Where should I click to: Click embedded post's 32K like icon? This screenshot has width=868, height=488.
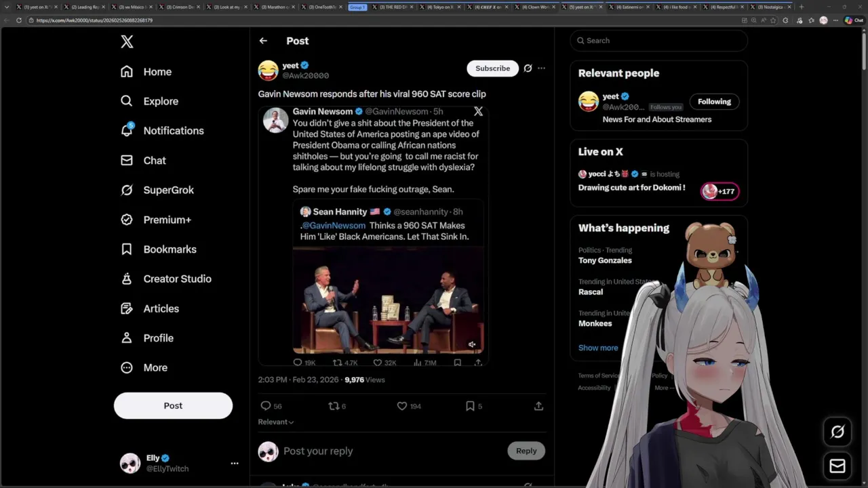pyautogui.click(x=377, y=363)
